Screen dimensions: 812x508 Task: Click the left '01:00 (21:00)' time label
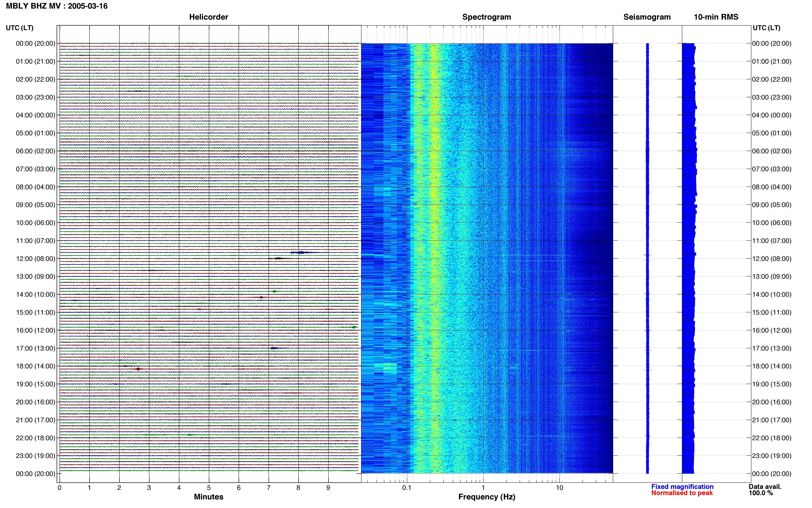tap(36, 61)
